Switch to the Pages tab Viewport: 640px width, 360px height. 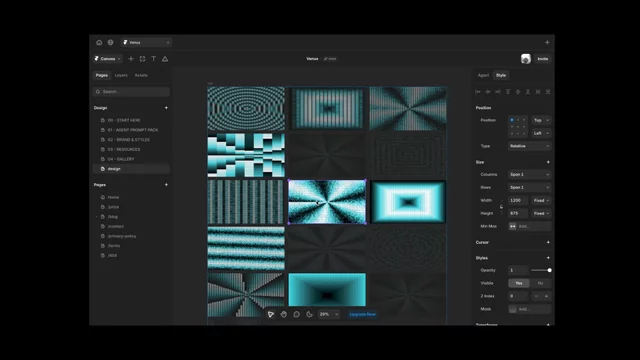[x=102, y=76]
